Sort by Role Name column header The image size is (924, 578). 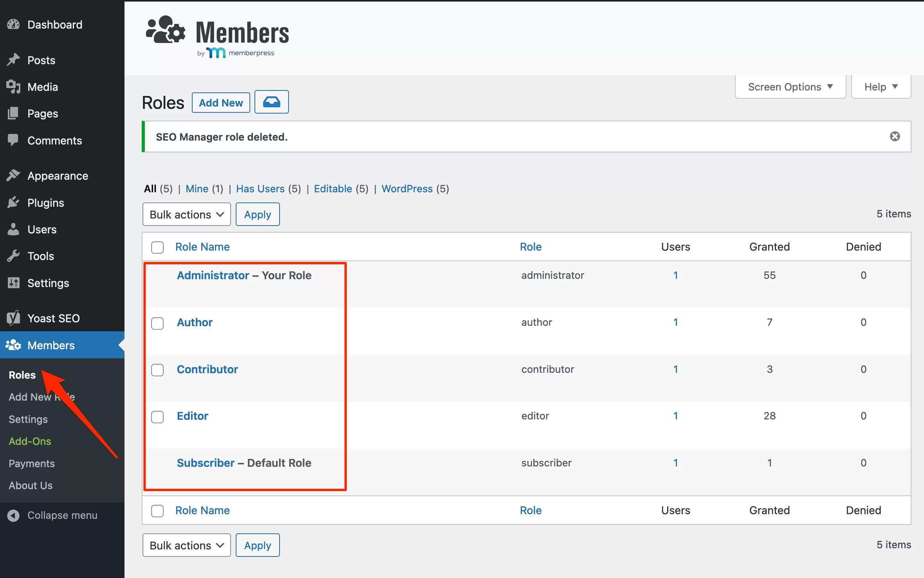[202, 247]
